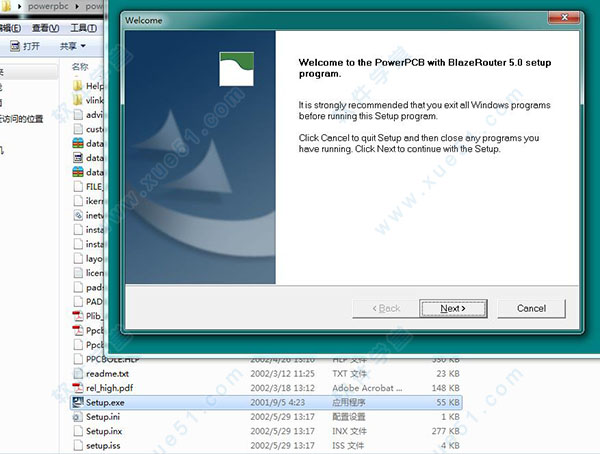Select the Plib PDF file icon
This screenshot has height=454, width=600.
click(79, 316)
